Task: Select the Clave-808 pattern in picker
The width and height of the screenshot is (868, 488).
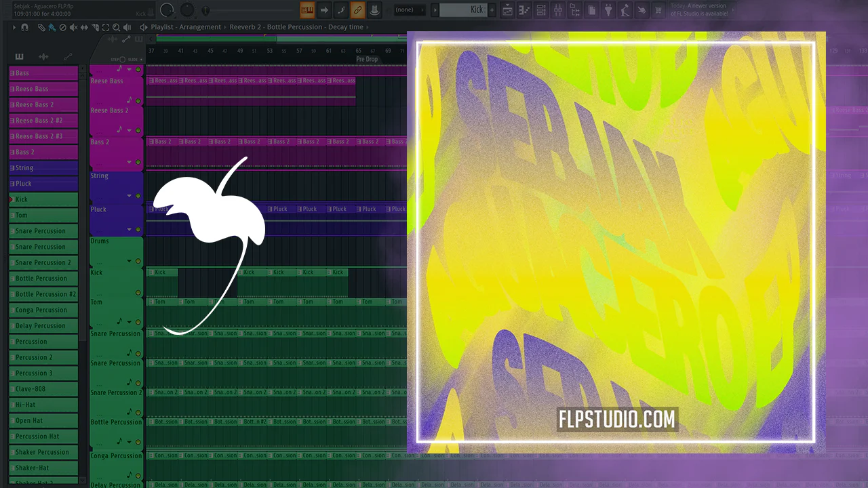Action: pos(43,388)
